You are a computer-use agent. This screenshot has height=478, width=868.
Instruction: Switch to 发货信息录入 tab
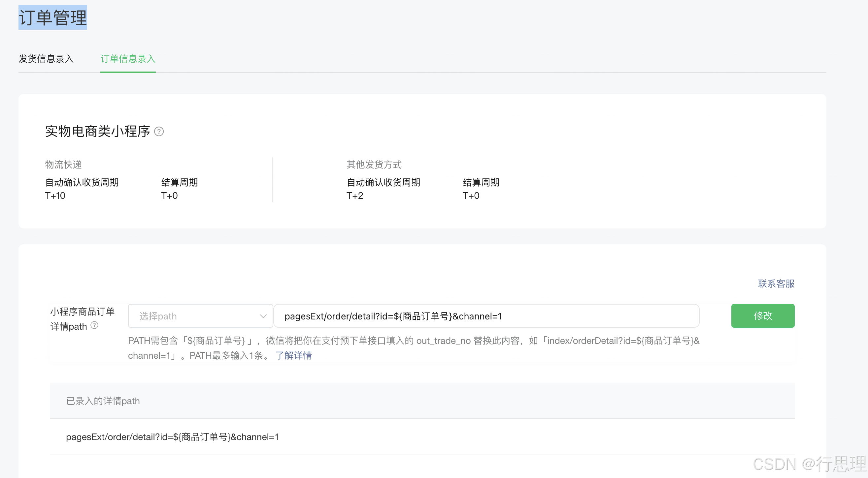pyautogui.click(x=46, y=59)
